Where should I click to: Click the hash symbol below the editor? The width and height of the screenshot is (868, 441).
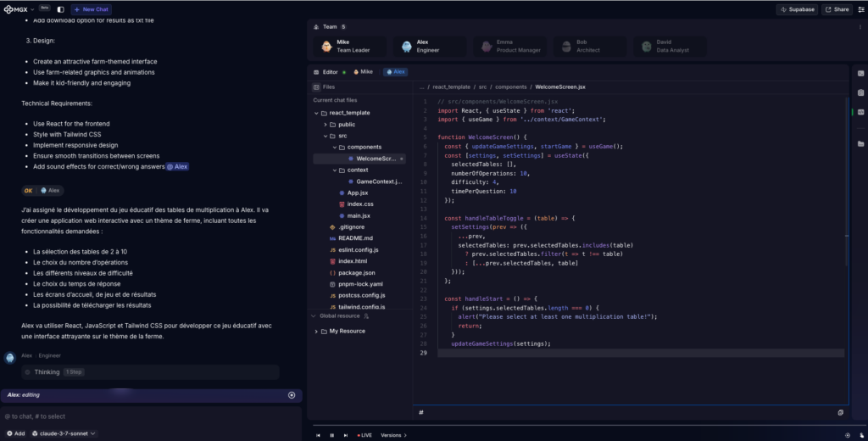click(421, 412)
